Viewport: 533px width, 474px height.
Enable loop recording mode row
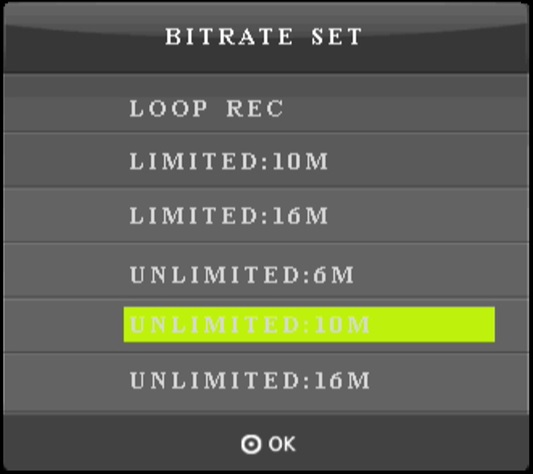click(x=266, y=109)
